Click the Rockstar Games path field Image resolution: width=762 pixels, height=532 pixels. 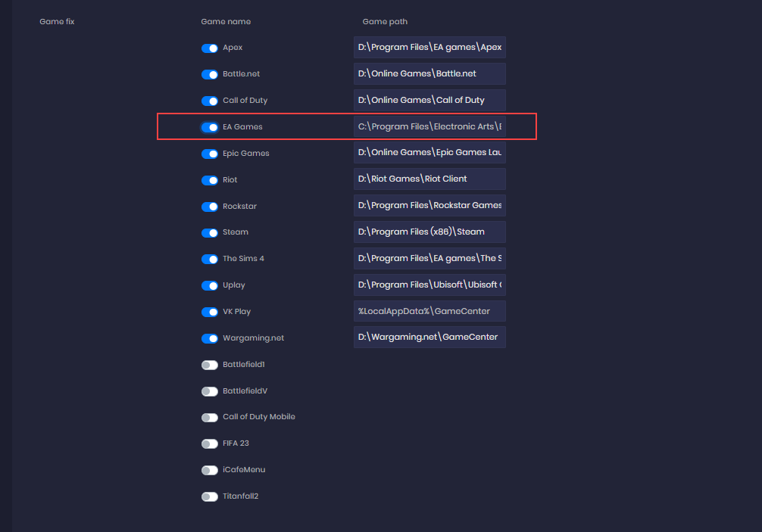429,205
